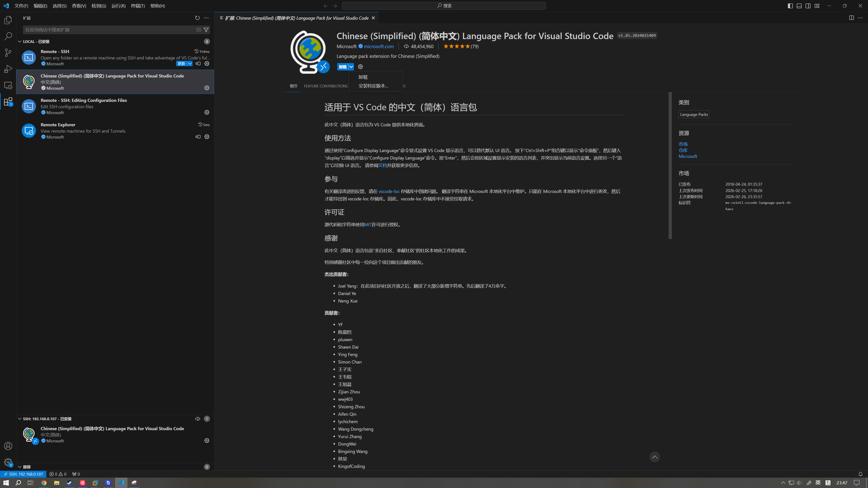Toggle the secondary side bar
The width and height of the screenshot is (868, 488).
coord(808,6)
